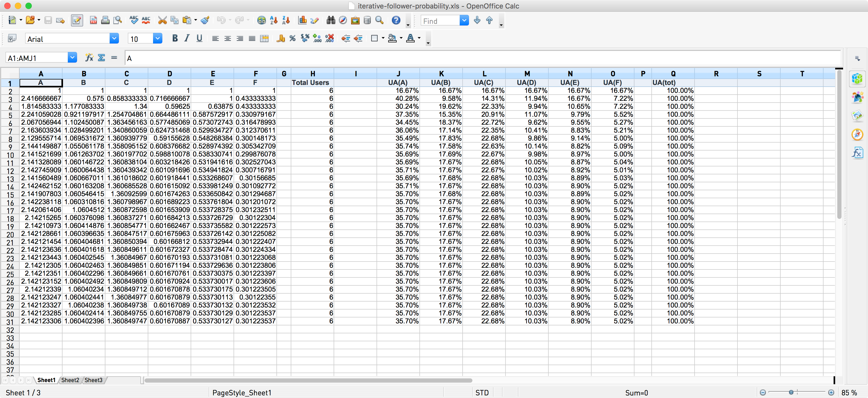Click the zoom slider handle
Image resolution: width=868 pixels, height=398 pixels.
[x=791, y=392]
